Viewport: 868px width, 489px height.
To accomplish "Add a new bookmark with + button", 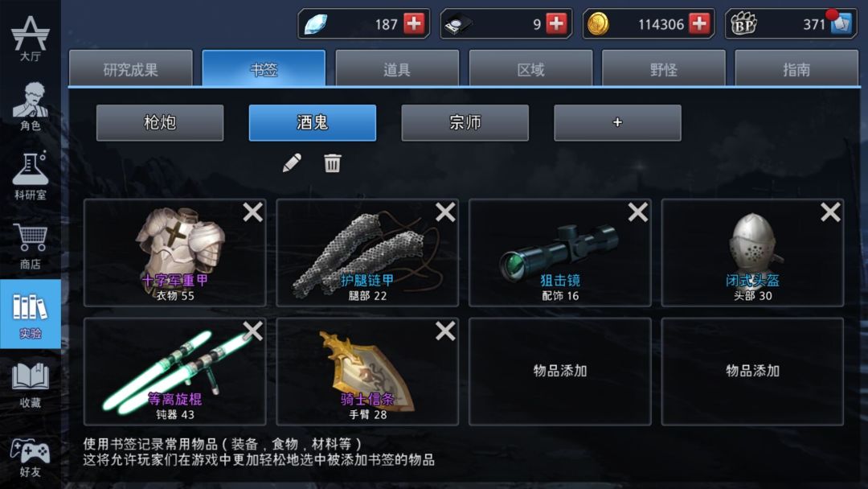I will [617, 122].
